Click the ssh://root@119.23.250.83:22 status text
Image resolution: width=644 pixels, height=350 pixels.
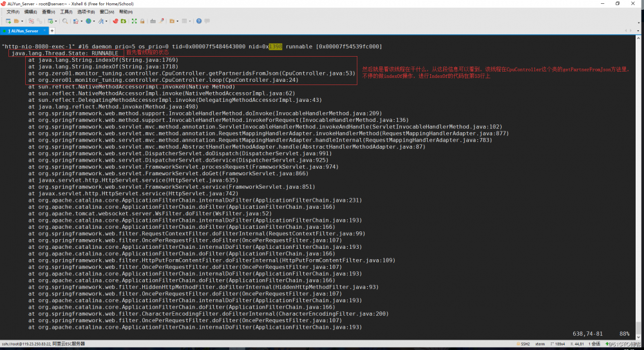coord(26,344)
